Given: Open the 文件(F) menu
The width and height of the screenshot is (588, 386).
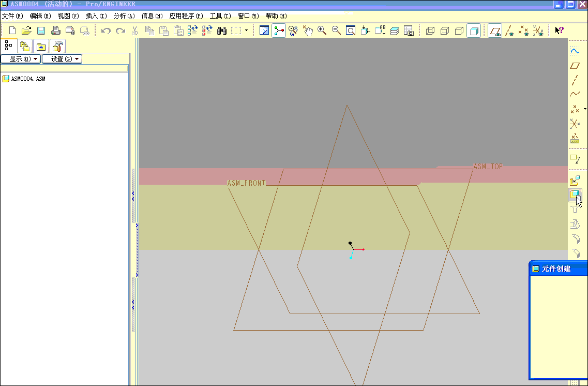Looking at the screenshot, I should 12,16.
